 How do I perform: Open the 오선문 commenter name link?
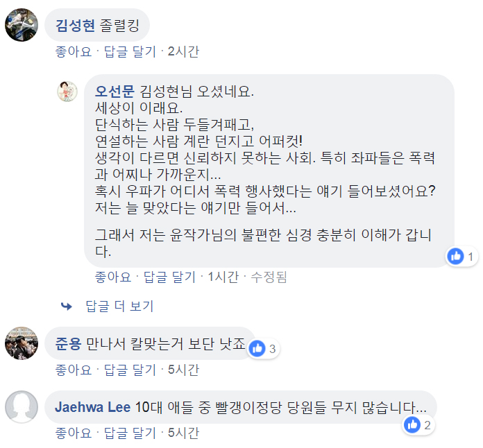coord(114,91)
